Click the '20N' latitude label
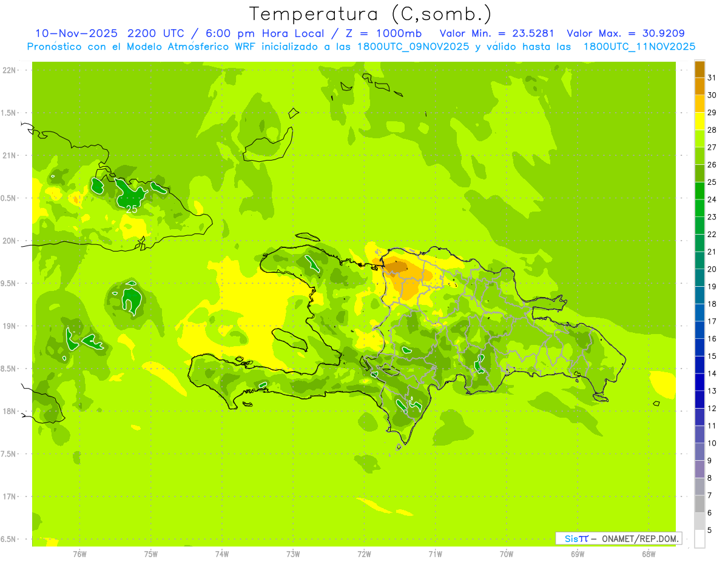The image size is (728, 562). tap(10, 241)
